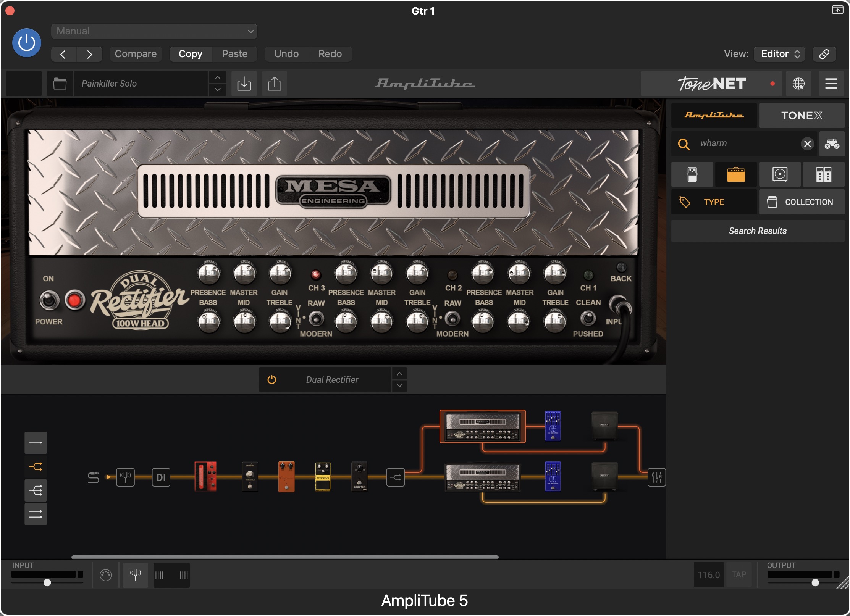Click the DI block in signal chain
The image size is (850, 616).
(x=161, y=477)
